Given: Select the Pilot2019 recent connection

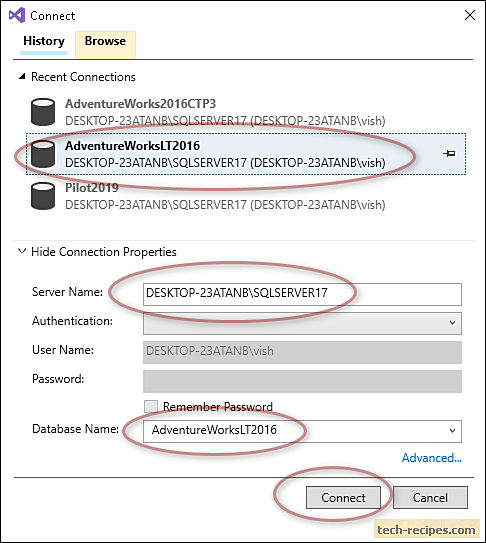Looking at the screenshot, I should [246, 196].
